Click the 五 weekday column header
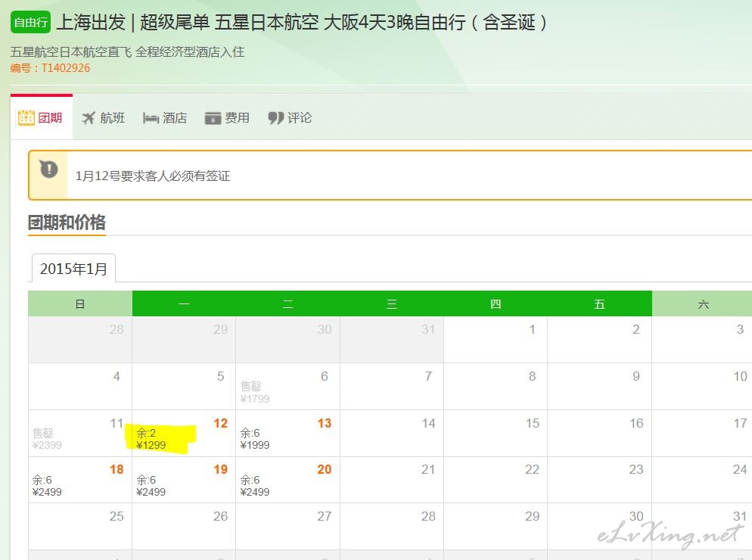Image resolution: width=752 pixels, height=560 pixels. pyautogui.click(x=599, y=303)
